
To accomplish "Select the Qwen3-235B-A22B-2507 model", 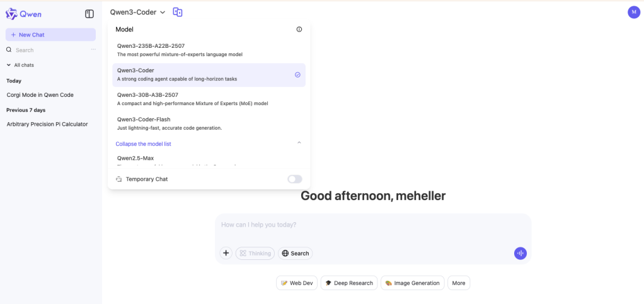I will pyautogui.click(x=209, y=50).
